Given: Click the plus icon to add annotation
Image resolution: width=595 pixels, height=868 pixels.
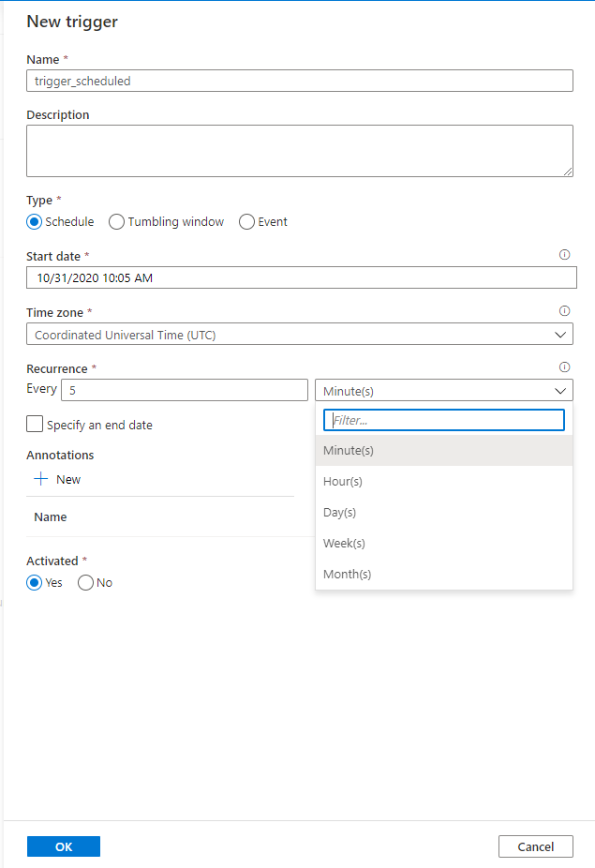Looking at the screenshot, I should coord(40,479).
